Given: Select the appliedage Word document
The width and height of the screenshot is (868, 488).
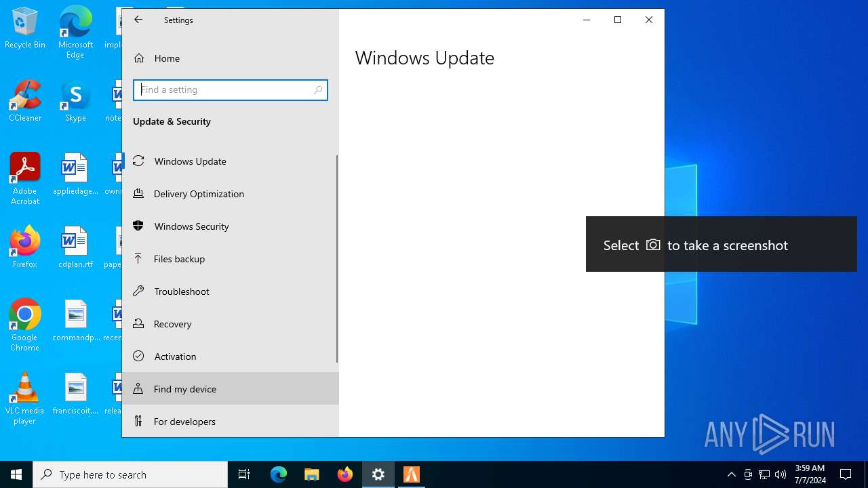Looking at the screenshot, I should pyautogui.click(x=75, y=175).
